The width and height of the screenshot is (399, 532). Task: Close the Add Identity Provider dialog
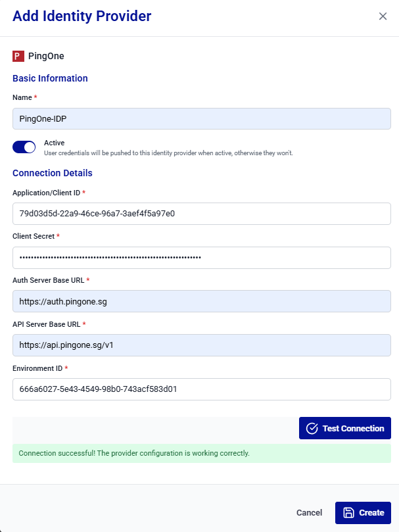tap(383, 16)
